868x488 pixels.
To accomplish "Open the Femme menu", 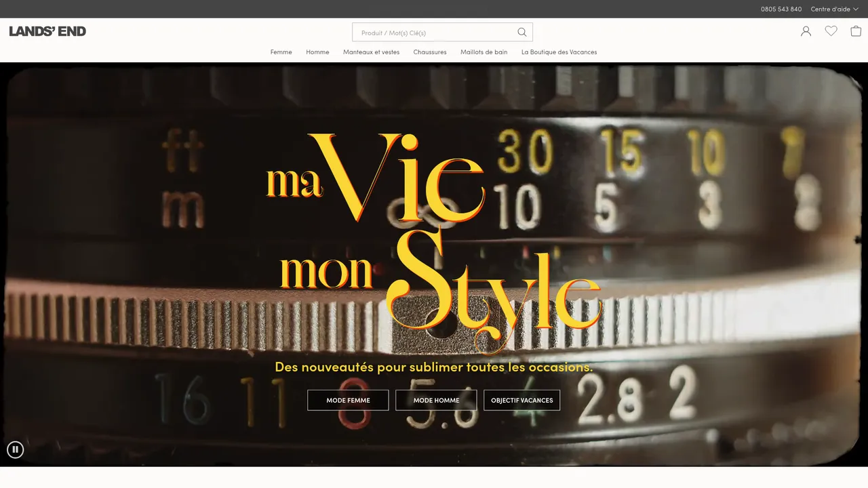I will pyautogui.click(x=281, y=52).
